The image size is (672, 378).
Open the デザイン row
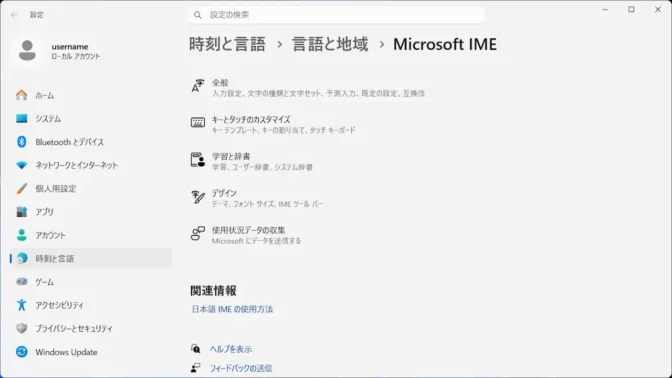click(256, 198)
